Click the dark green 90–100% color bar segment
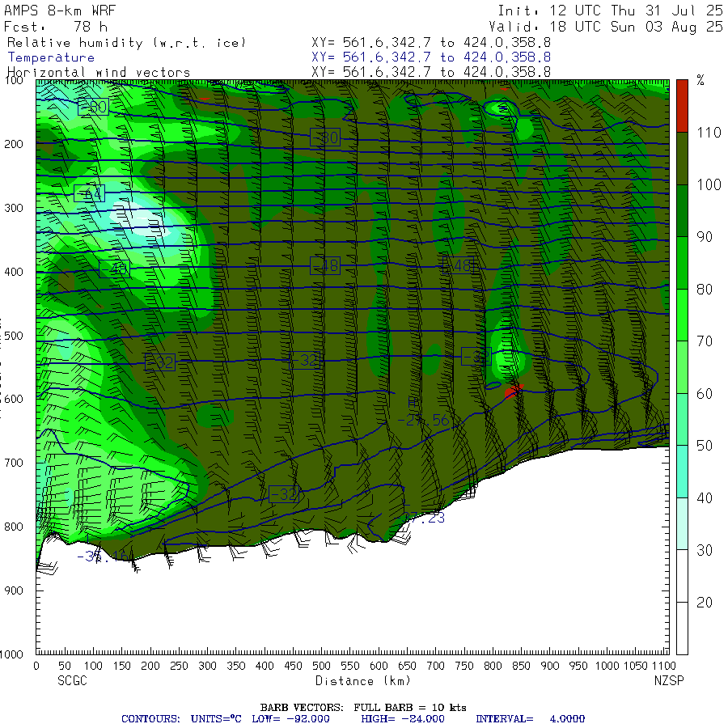Image resolution: width=728 pixels, height=728 pixels. [x=682, y=211]
